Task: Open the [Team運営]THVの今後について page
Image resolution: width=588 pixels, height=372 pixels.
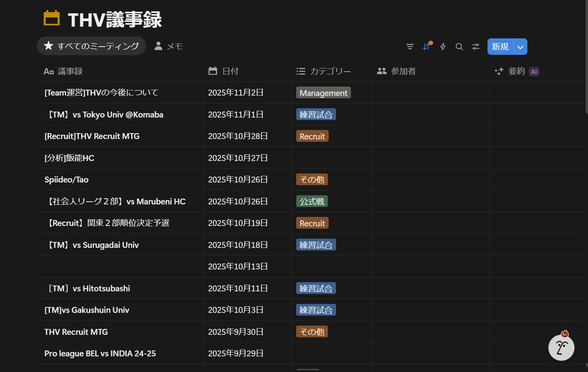Action: 101,92
